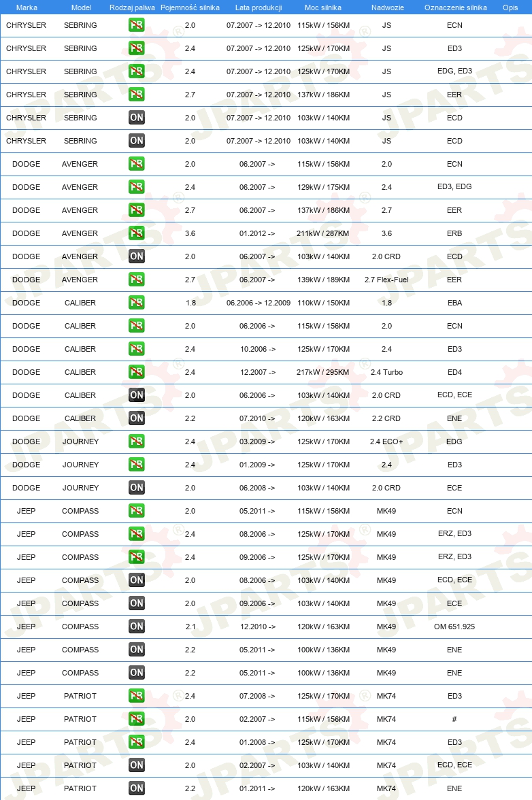
Task: Click the petrol icon in Compass 2.4 09.2006 row
Action: click(x=136, y=557)
